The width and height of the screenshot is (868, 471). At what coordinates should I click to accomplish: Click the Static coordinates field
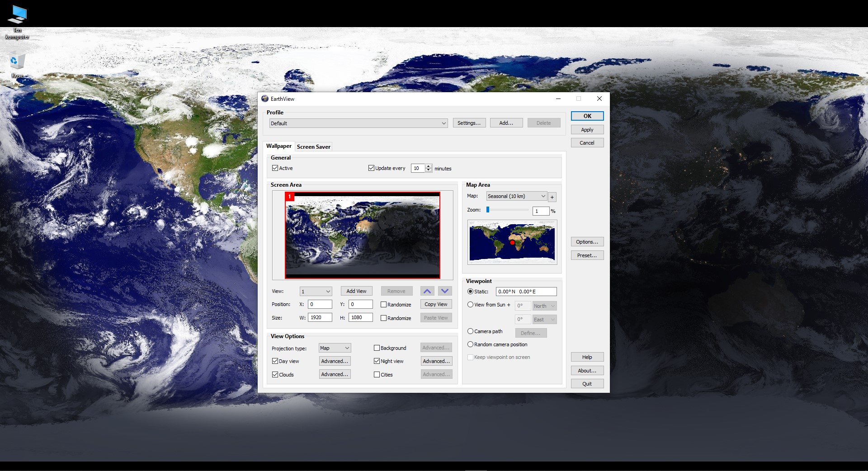526,292
